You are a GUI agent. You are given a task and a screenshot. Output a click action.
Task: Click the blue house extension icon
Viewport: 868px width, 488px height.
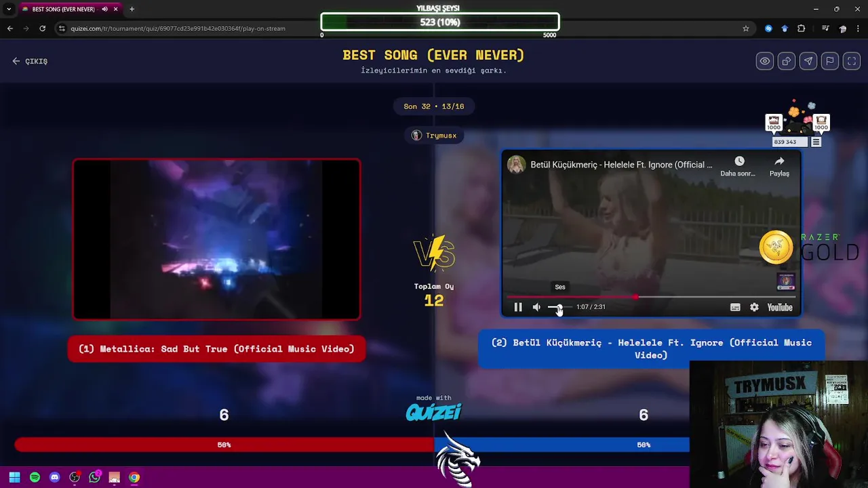tap(785, 28)
